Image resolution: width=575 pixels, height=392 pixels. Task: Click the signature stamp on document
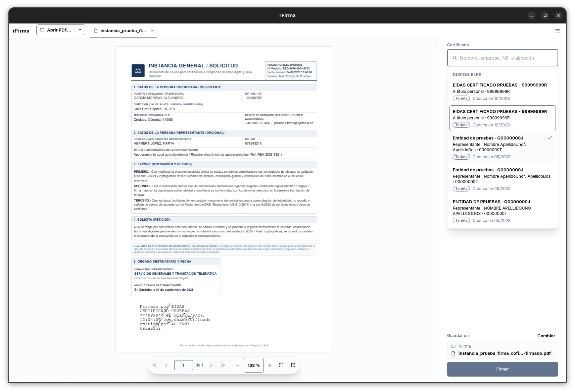coord(175,317)
